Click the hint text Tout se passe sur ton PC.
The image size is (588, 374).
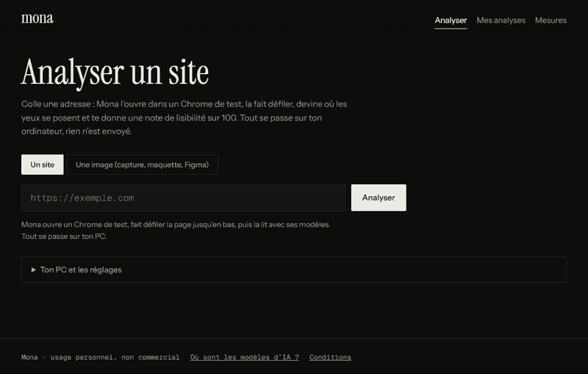64,237
